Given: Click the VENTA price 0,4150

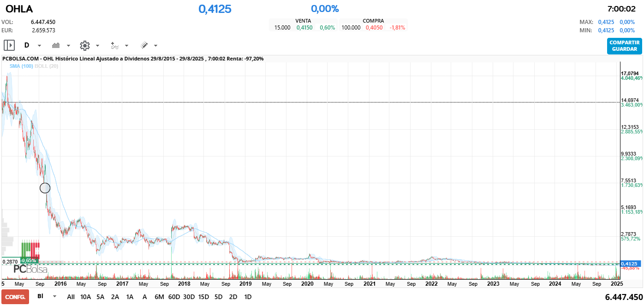Looking at the screenshot, I should 304,28.
